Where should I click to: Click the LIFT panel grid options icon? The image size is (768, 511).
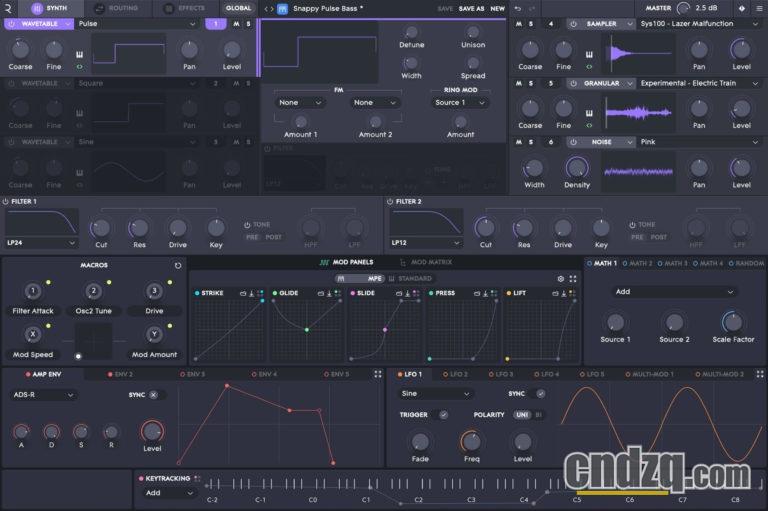(572, 293)
